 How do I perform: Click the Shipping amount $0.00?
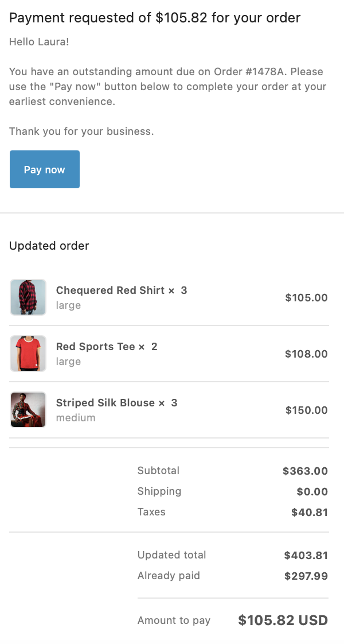tap(312, 492)
